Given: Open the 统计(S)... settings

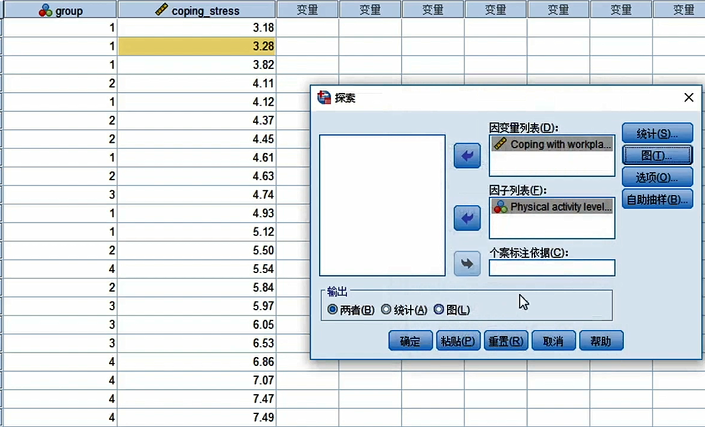Looking at the screenshot, I should tap(657, 133).
